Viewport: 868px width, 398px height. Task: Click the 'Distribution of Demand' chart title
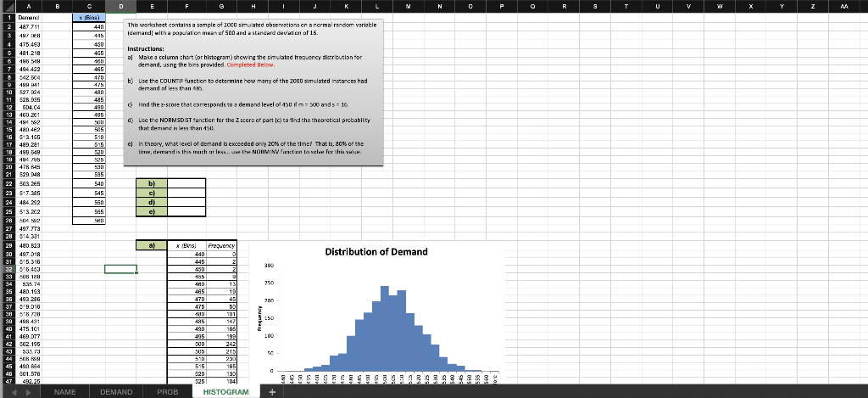click(x=376, y=252)
